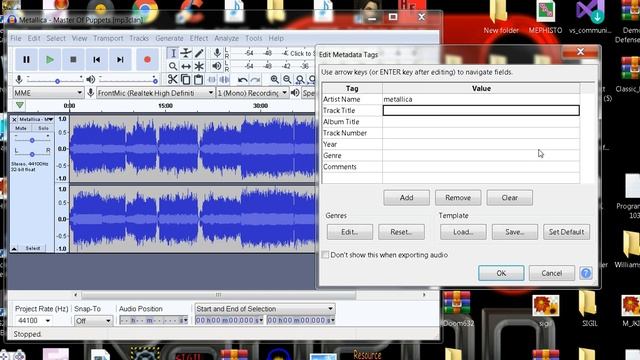The height and width of the screenshot is (360, 640).
Task: Click the playback meter speaker icon
Action: click(217, 66)
